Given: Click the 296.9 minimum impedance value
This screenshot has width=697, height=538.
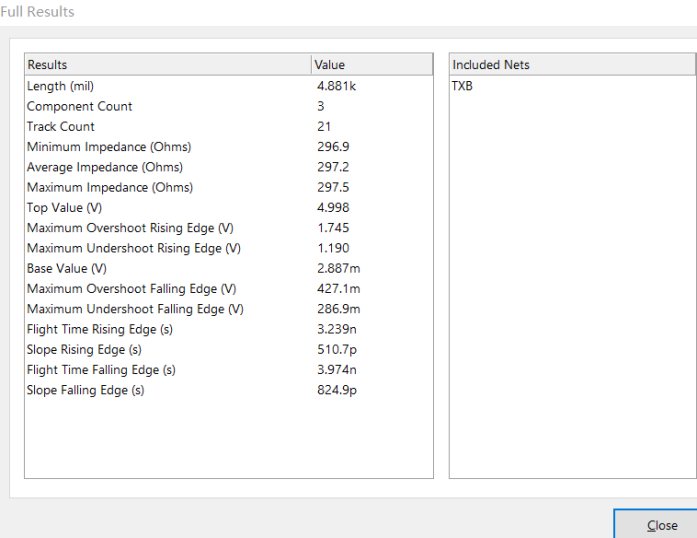Looking at the screenshot, I should point(333,147).
